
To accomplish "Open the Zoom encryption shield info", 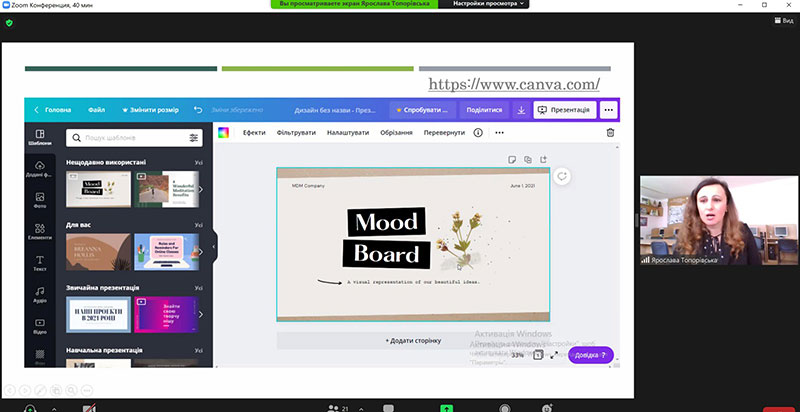I will (9, 23).
